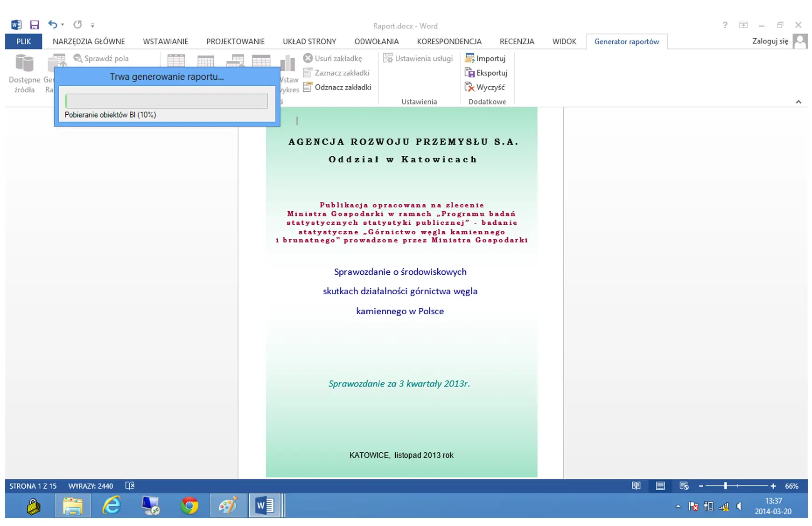Click the zoom slider handle
The image size is (812, 526).
tap(725, 486)
